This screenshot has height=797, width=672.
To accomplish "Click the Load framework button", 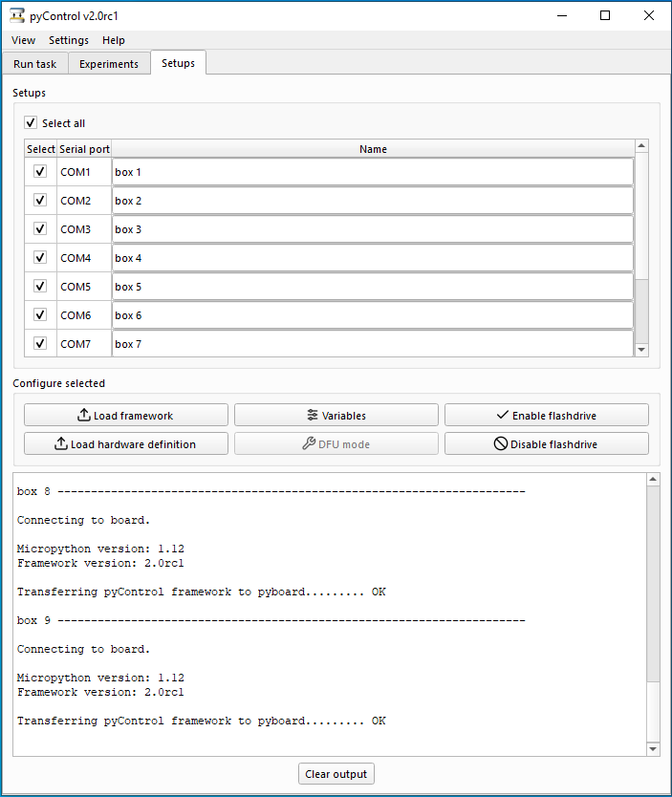I will [126, 416].
